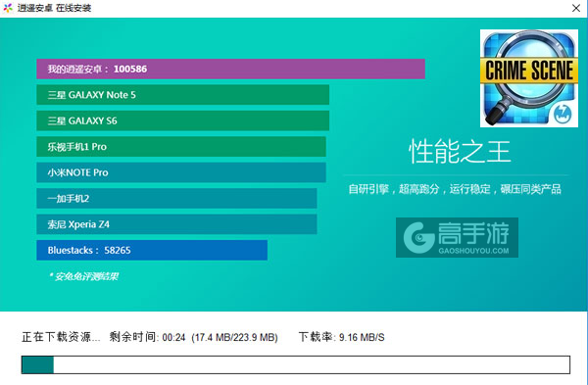This screenshot has height=385, width=588.
Task: Click the download rate 9.16 MB/S value
Action: [362, 337]
